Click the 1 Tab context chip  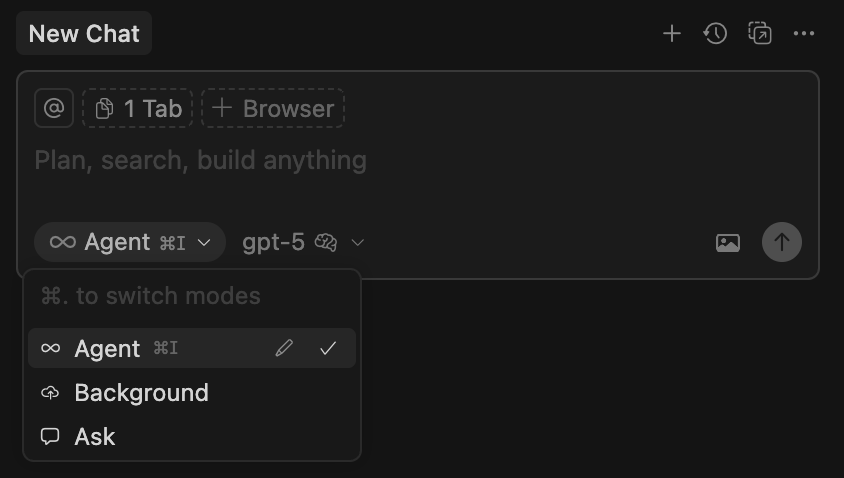click(138, 108)
